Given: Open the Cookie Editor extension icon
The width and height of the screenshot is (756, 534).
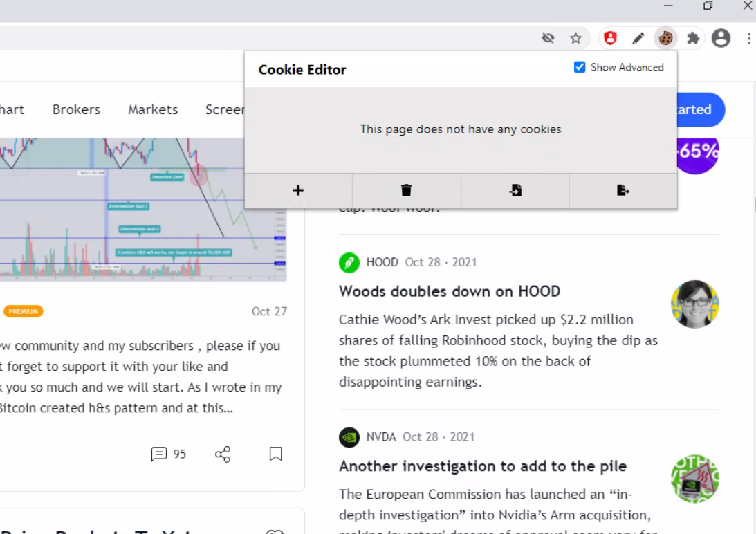Looking at the screenshot, I should tap(665, 38).
